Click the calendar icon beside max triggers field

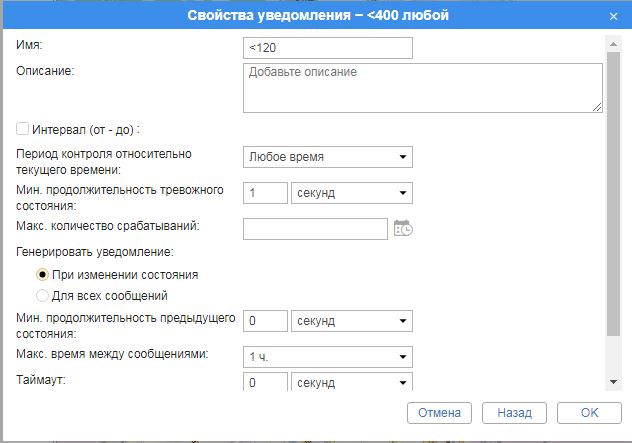[403, 229]
